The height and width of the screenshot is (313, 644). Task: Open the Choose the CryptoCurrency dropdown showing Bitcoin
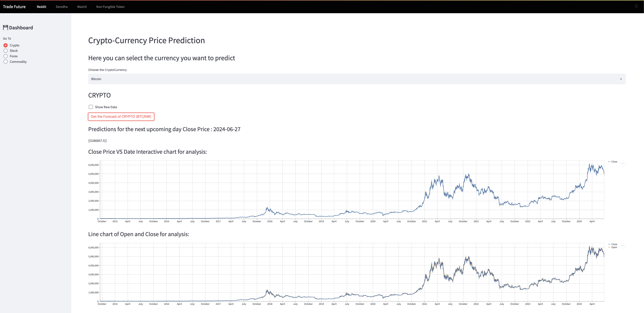(x=357, y=79)
